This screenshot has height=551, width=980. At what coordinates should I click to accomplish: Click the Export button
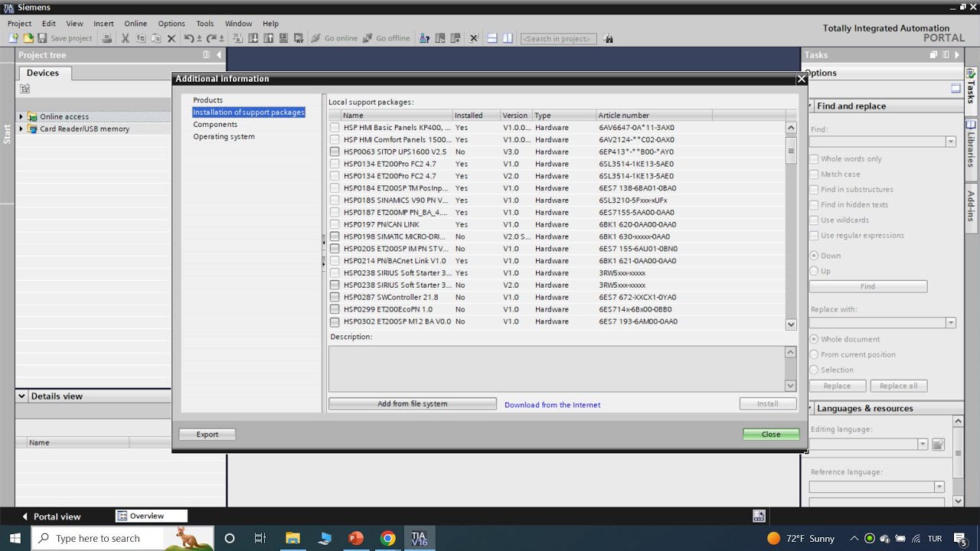[x=207, y=435]
